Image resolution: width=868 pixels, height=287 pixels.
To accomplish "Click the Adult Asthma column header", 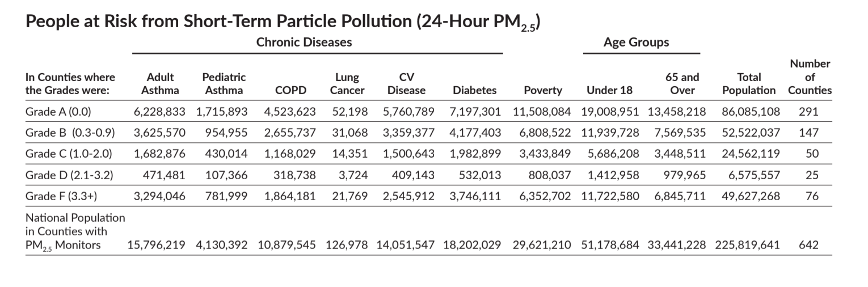I will (160, 83).
